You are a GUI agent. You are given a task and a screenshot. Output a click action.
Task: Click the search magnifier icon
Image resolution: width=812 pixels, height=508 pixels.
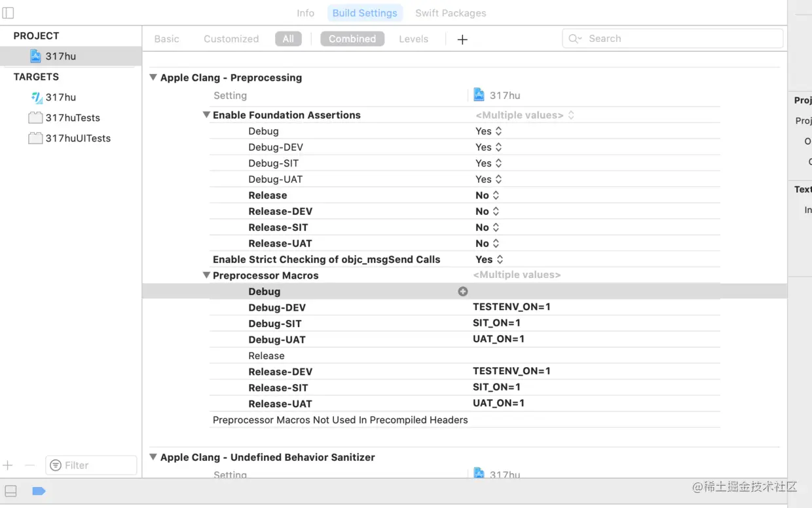click(574, 39)
